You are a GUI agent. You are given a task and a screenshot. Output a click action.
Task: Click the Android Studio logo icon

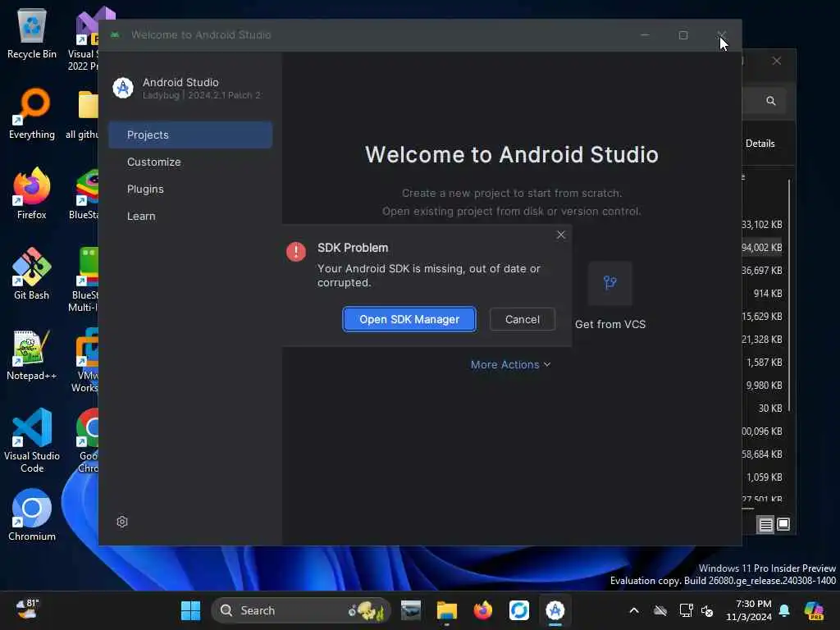point(123,88)
